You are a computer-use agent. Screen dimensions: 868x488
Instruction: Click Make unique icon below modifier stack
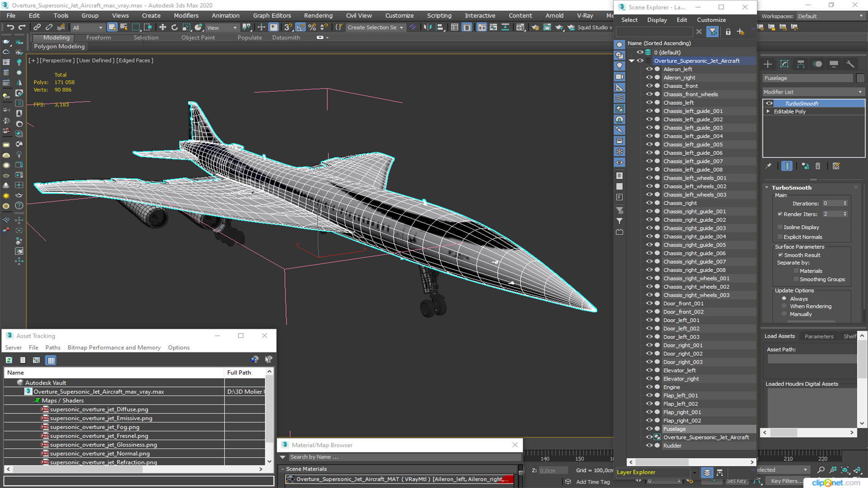click(805, 166)
